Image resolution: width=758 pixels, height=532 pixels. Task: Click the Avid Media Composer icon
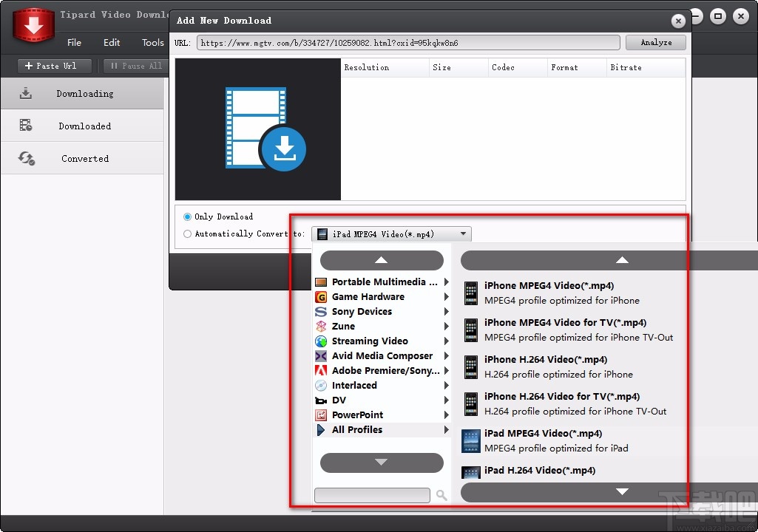pos(321,356)
